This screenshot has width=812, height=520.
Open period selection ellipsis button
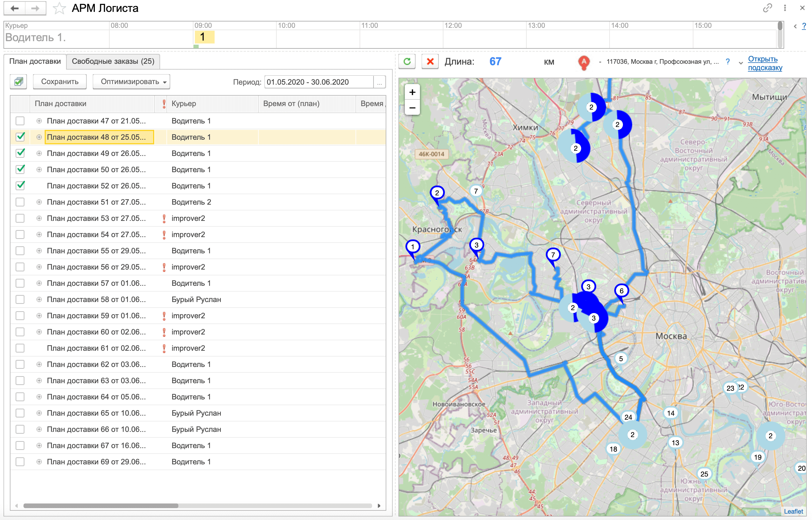(x=380, y=82)
